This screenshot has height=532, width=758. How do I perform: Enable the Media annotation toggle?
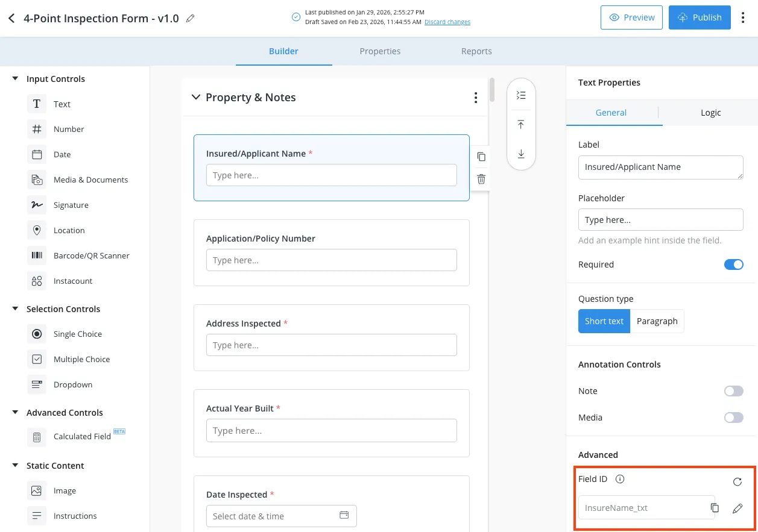[x=733, y=418]
